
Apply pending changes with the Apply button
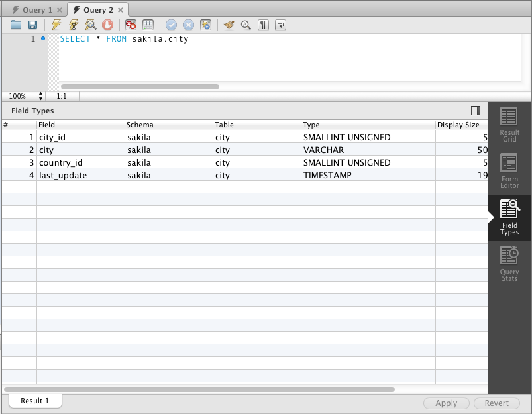coord(446,403)
